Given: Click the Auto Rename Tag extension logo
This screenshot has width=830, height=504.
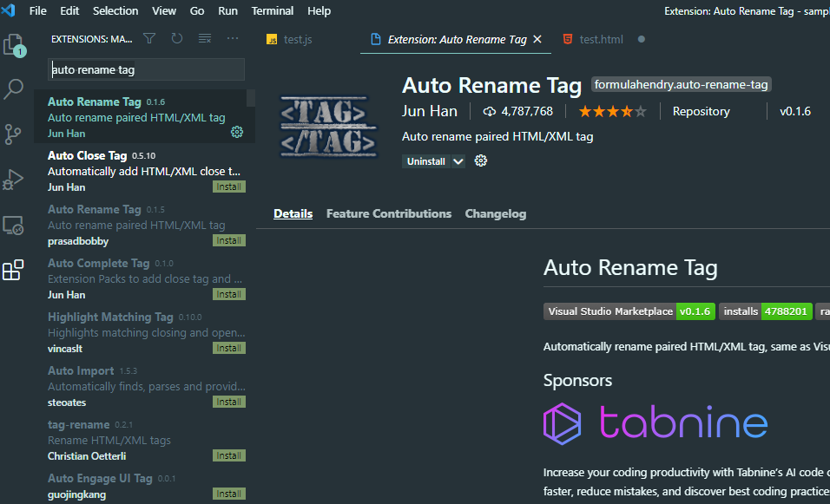Looking at the screenshot, I should (328, 127).
